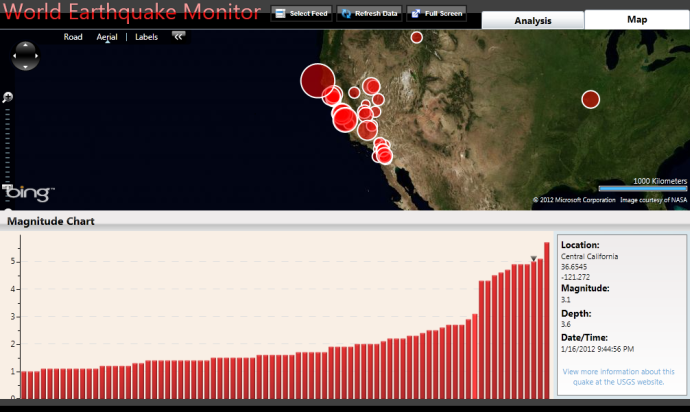
Task: Switch to the Map tab
Action: pos(637,19)
